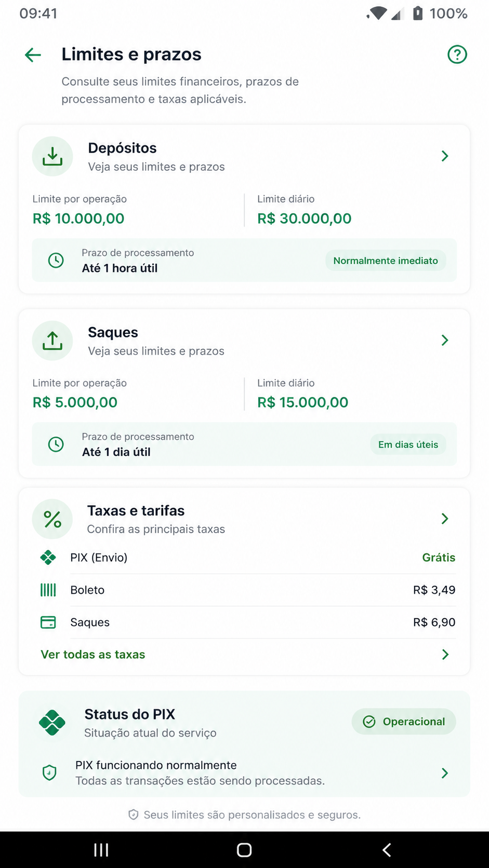Viewport: 489px width, 868px height.
Task: Tap the percent icon for Taxas e tarifas
Action: tap(52, 519)
